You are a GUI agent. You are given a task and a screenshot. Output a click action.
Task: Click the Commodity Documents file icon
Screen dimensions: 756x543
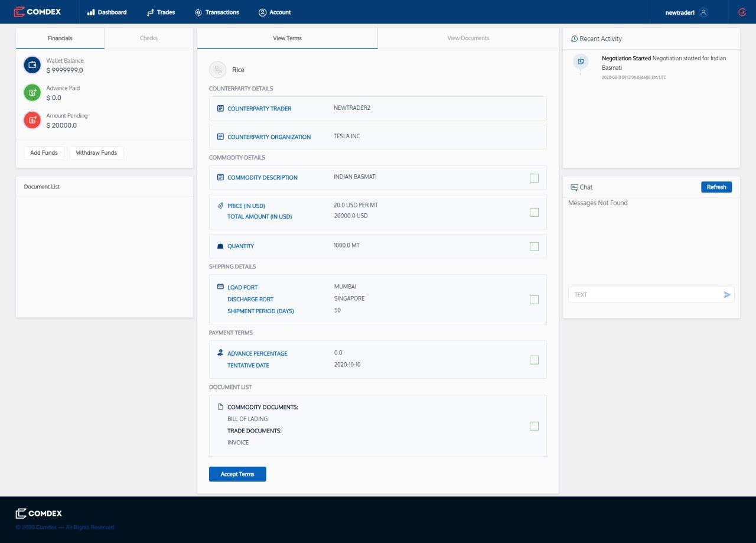pyautogui.click(x=220, y=407)
